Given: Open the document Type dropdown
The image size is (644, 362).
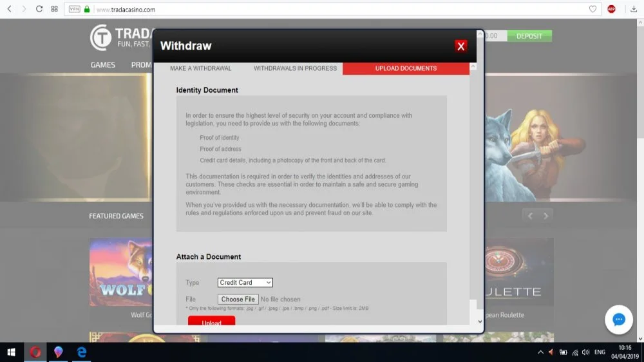Looking at the screenshot, I should pyautogui.click(x=245, y=283).
